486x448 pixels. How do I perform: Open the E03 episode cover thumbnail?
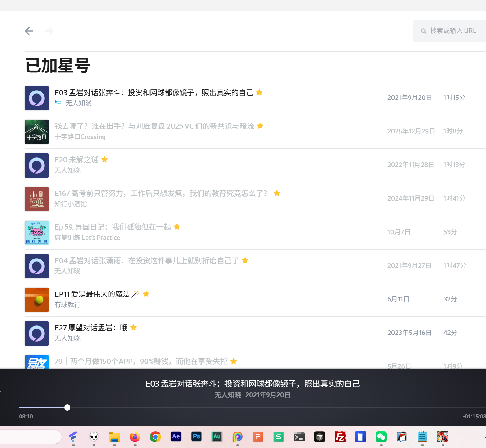[x=37, y=98]
